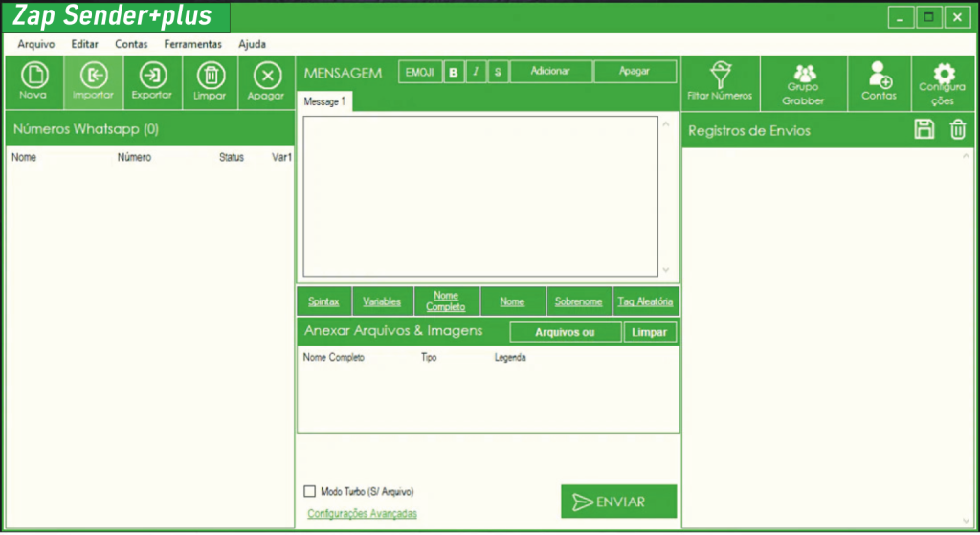Insert Tag Aleatória
This screenshot has width=980, height=535.
coord(646,301)
